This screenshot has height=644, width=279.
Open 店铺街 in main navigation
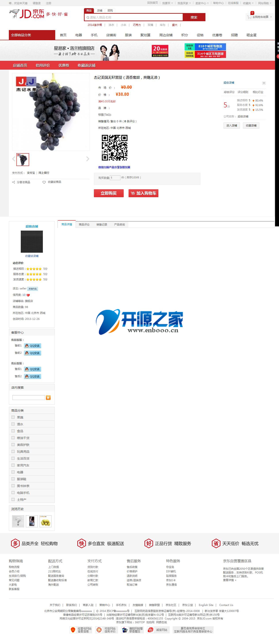(x=111, y=35)
